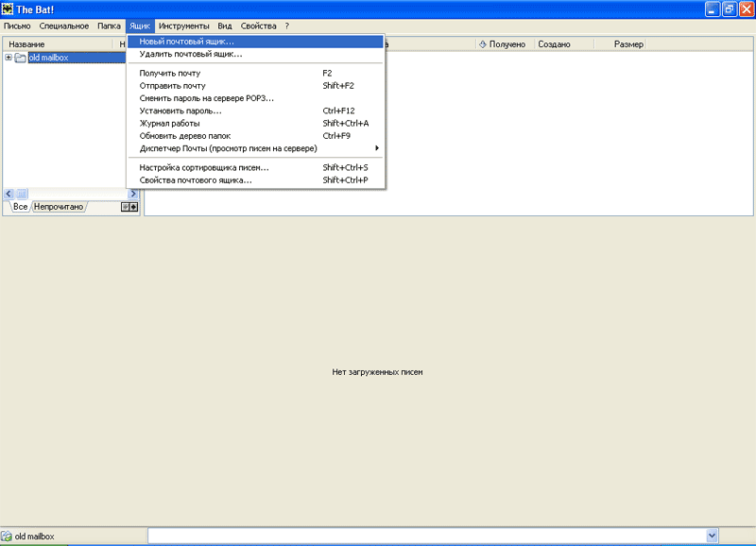
Task: Choose 'Удалить почтовый ящик...' menu entry
Action: [x=255, y=54]
